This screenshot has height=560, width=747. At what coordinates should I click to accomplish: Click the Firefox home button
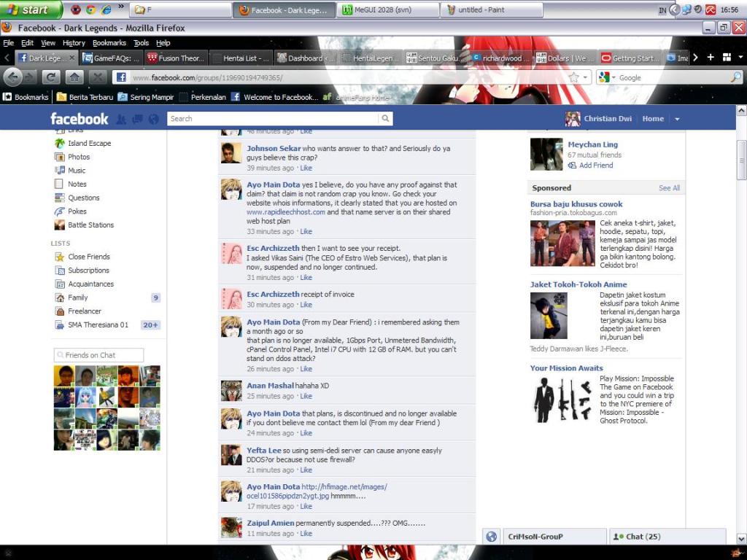[x=74, y=77]
